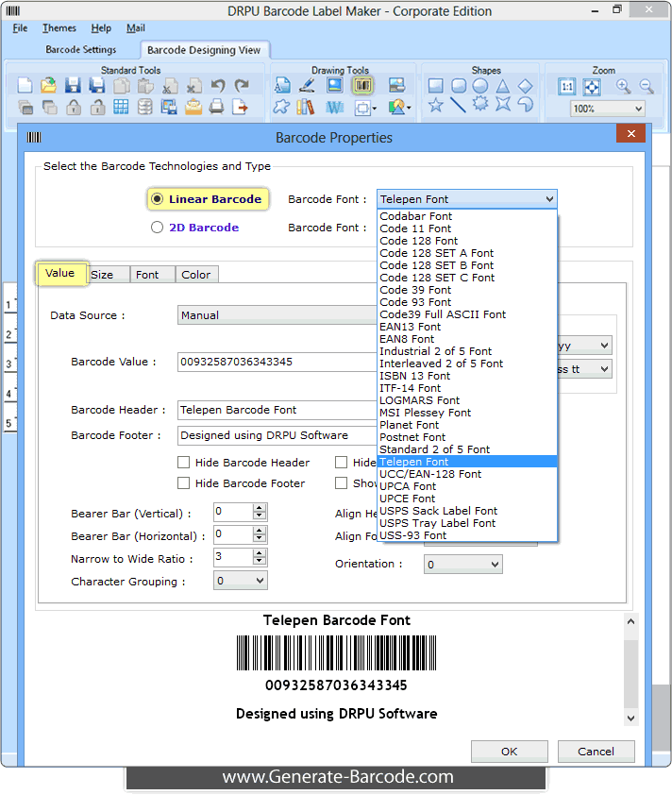Select the Star shape
Screen dimensions: 672x795
click(436, 105)
